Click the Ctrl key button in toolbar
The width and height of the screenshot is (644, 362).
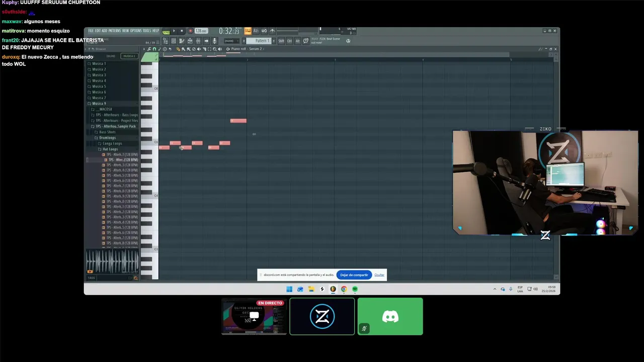pyautogui.click(x=289, y=41)
